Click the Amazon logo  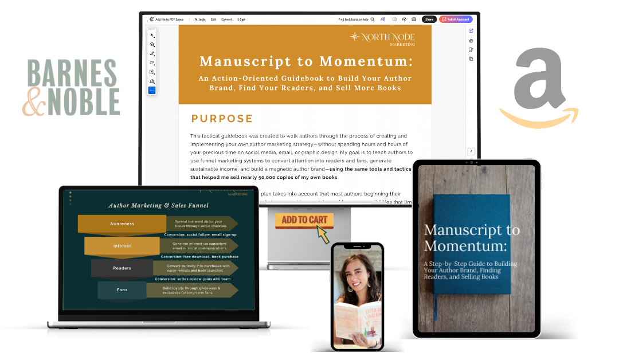point(539,88)
